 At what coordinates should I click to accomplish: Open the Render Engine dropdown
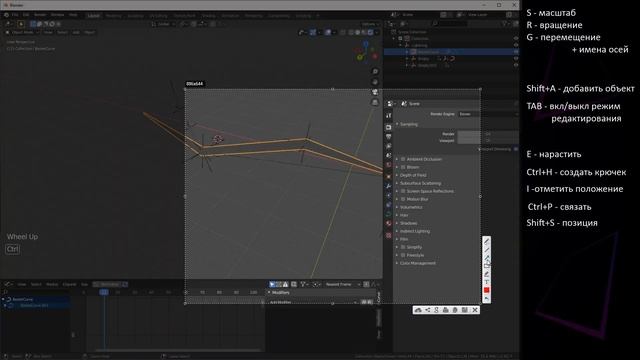click(x=487, y=114)
